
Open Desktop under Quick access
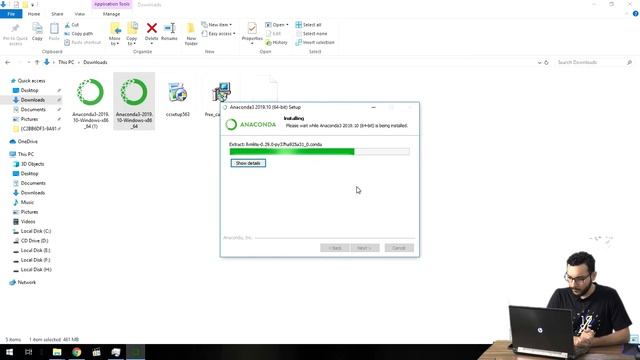(x=29, y=90)
